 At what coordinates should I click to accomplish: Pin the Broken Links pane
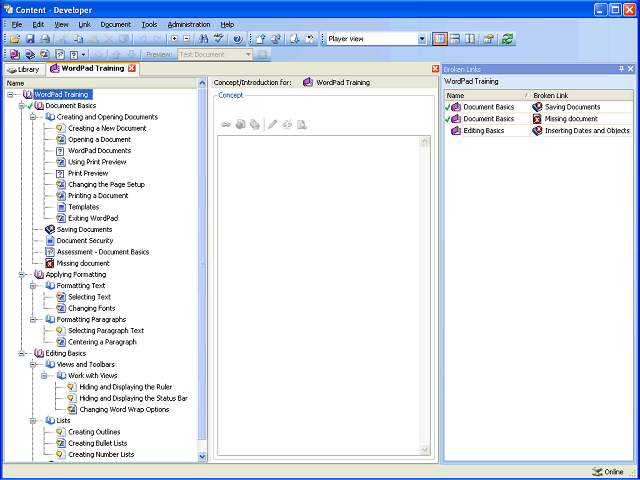pyautogui.click(x=622, y=69)
